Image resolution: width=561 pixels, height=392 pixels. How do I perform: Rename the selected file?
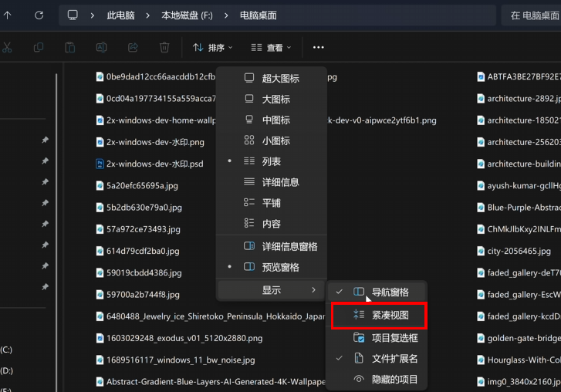(x=102, y=47)
